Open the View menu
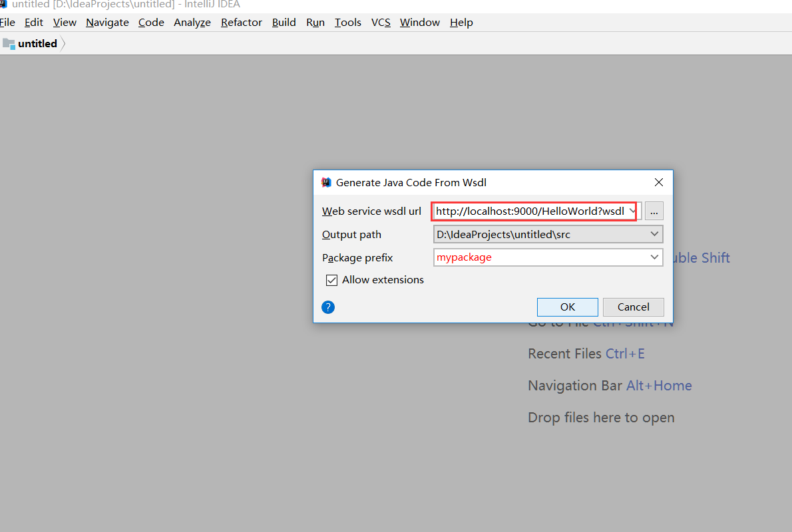Screen dimensions: 792x532 65,22
